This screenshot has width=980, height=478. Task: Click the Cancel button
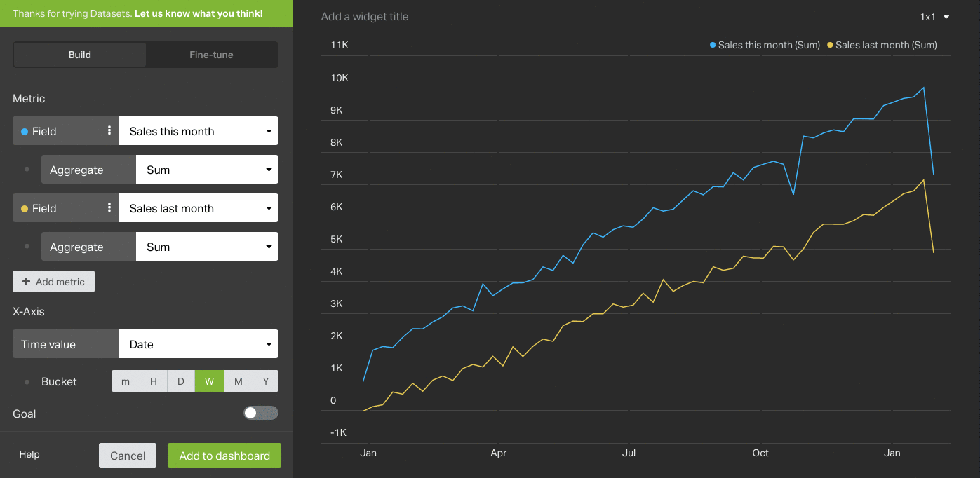point(128,456)
